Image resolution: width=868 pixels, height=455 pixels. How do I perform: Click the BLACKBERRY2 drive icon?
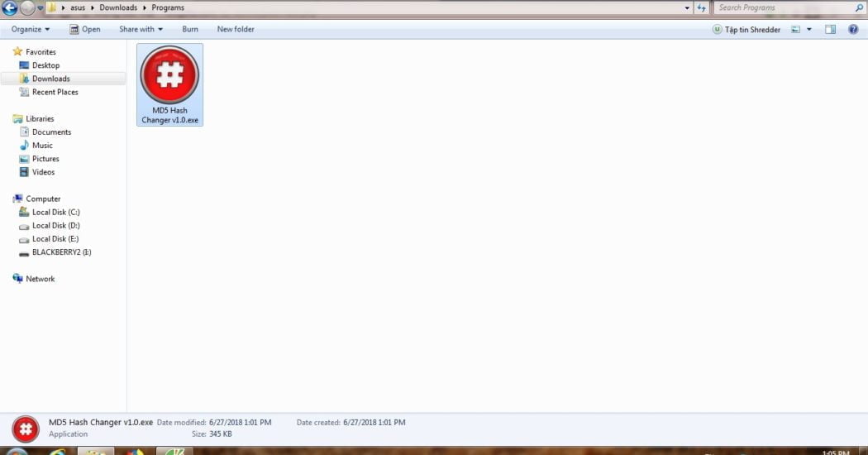tap(24, 252)
